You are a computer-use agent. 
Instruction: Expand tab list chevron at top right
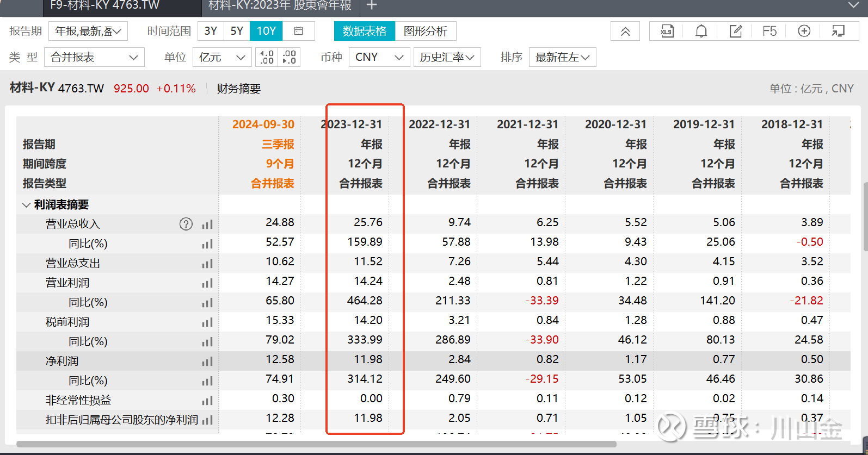tap(853, 5)
